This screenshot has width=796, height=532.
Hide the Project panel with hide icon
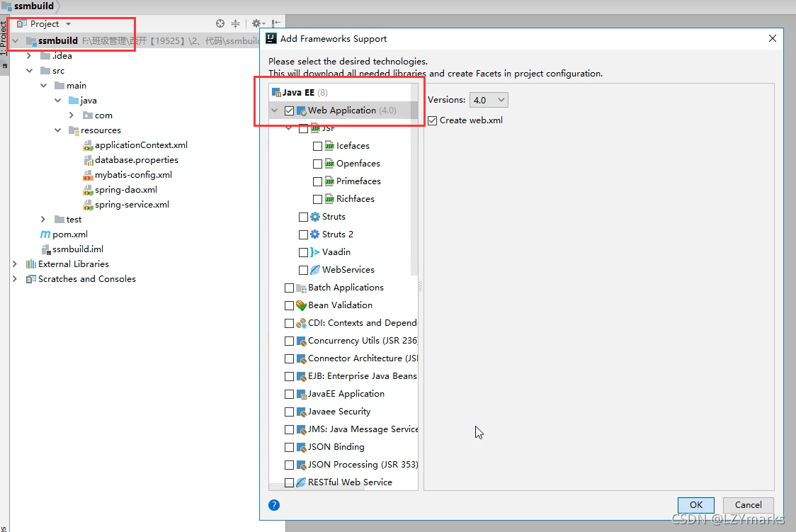click(x=275, y=23)
